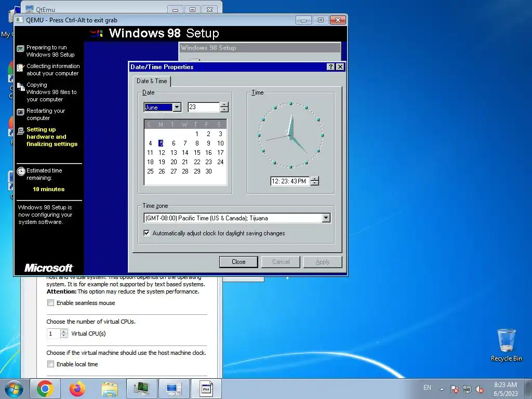Screen dimensions: 532x399
Task: Click the Estimated time remaining clock icon
Action: pos(21,171)
